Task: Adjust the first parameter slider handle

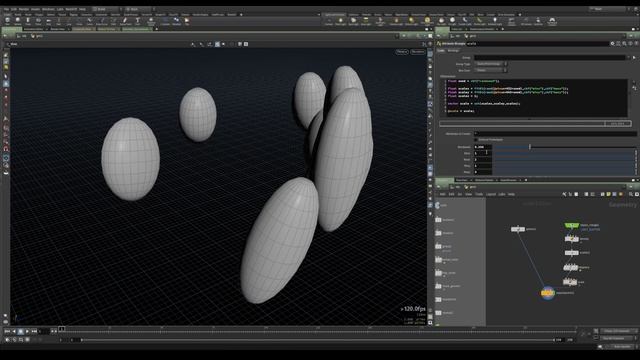Action: point(530,147)
